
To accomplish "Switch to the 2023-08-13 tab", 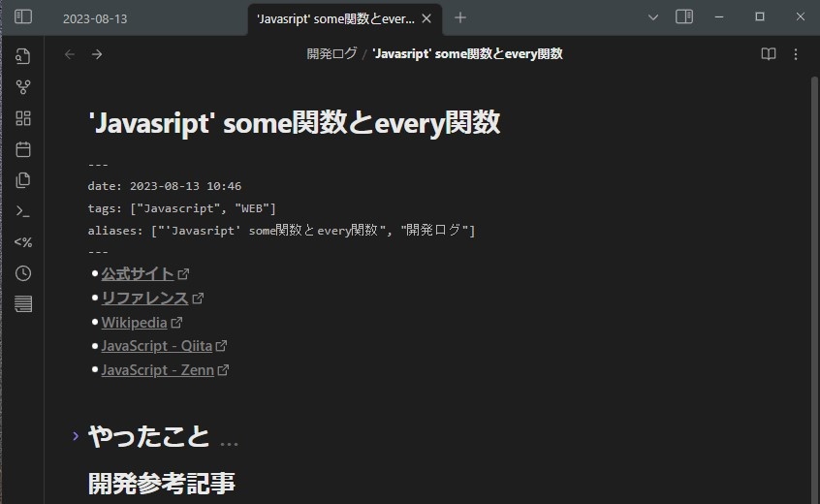I will 95,18.
